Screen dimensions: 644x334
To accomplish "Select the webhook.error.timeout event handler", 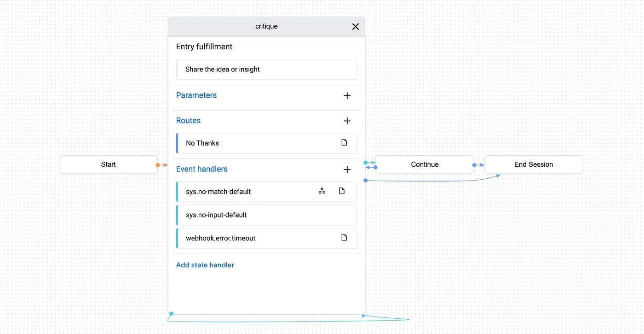I will click(266, 238).
